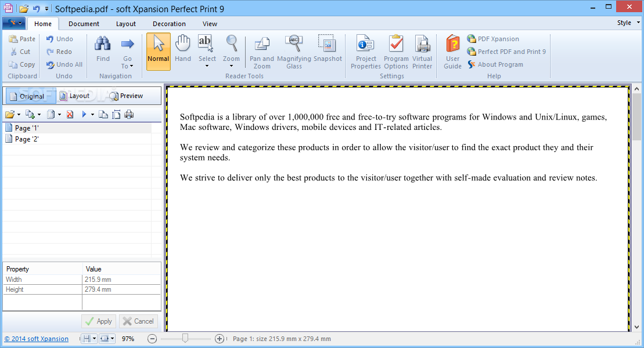Open the View ribbon tab

tap(210, 24)
